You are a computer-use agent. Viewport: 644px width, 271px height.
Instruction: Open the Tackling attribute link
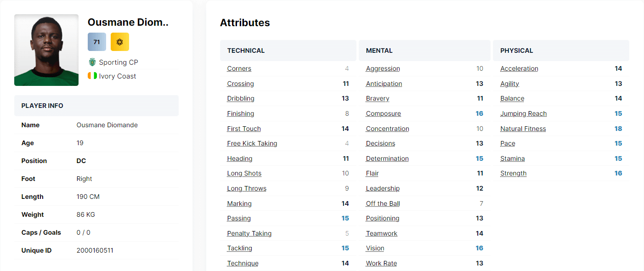239,248
